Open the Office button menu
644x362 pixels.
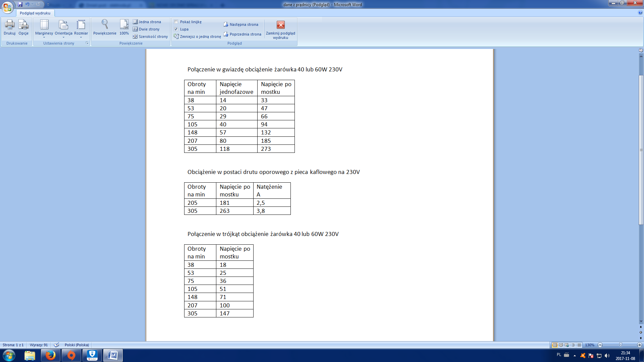(x=7, y=7)
